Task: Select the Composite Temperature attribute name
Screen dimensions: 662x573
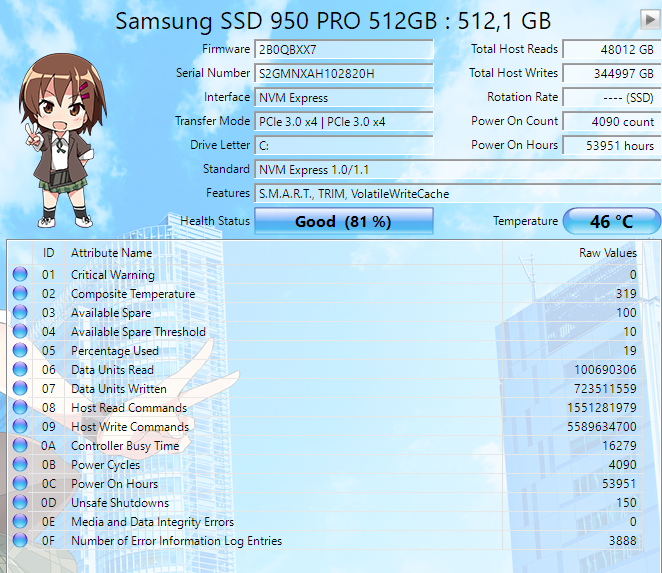Action: click(133, 294)
